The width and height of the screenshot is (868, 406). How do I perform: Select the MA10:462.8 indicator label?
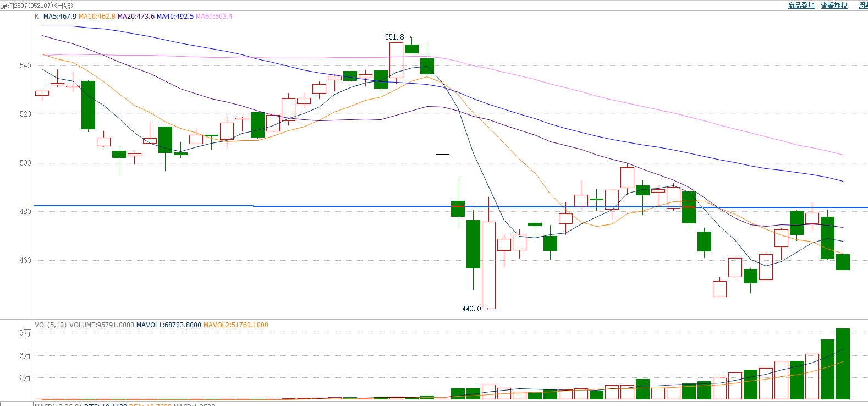97,17
